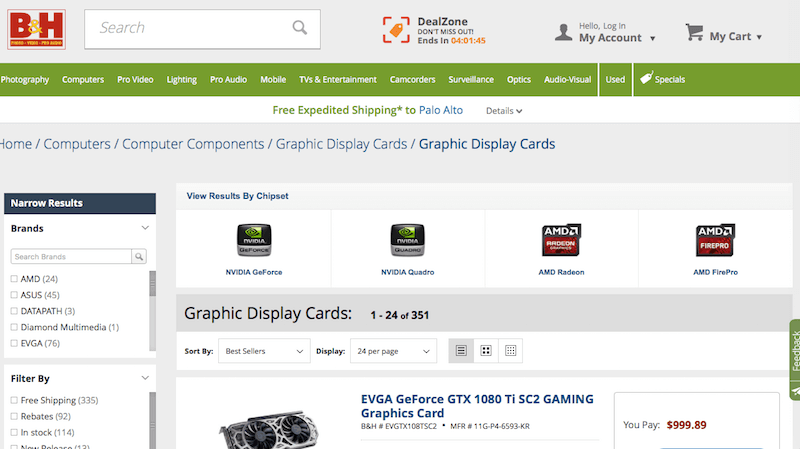Click the B&H logo

[x=36, y=30]
